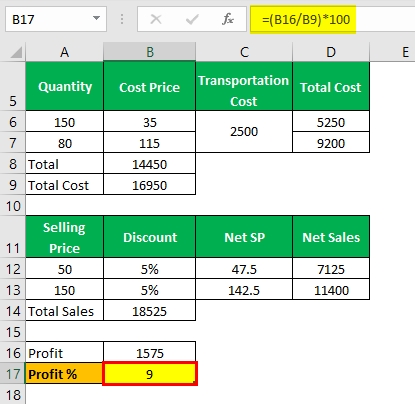Click the Name Box showing B17
Screen dimensions: 415x404
[x=56, y=19]
